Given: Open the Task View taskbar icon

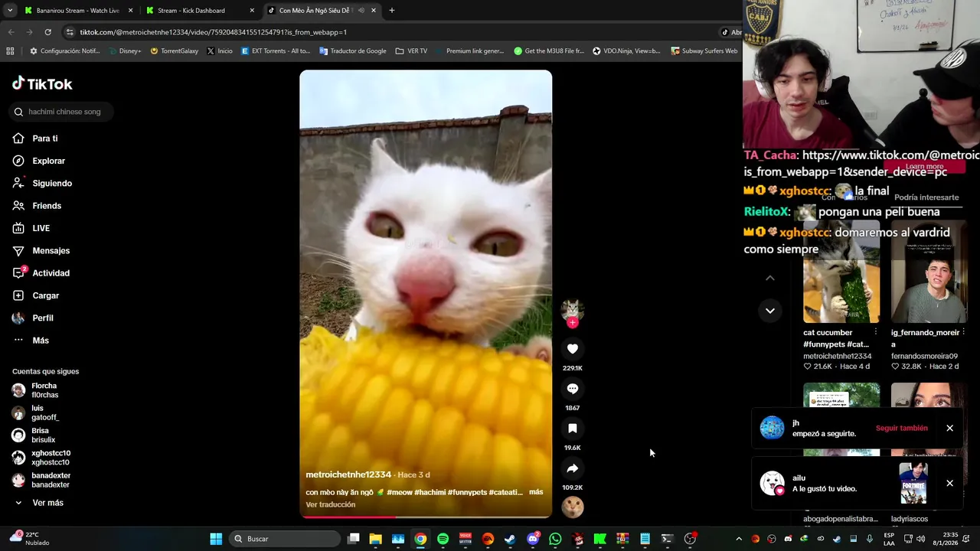Looking at the screenshot, I should (353, 539).
